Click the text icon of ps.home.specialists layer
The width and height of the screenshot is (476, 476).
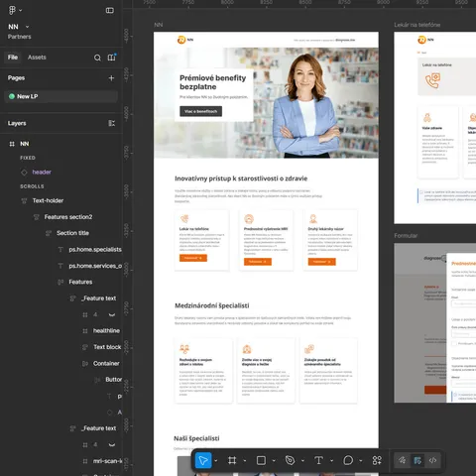tap(60, 250)
